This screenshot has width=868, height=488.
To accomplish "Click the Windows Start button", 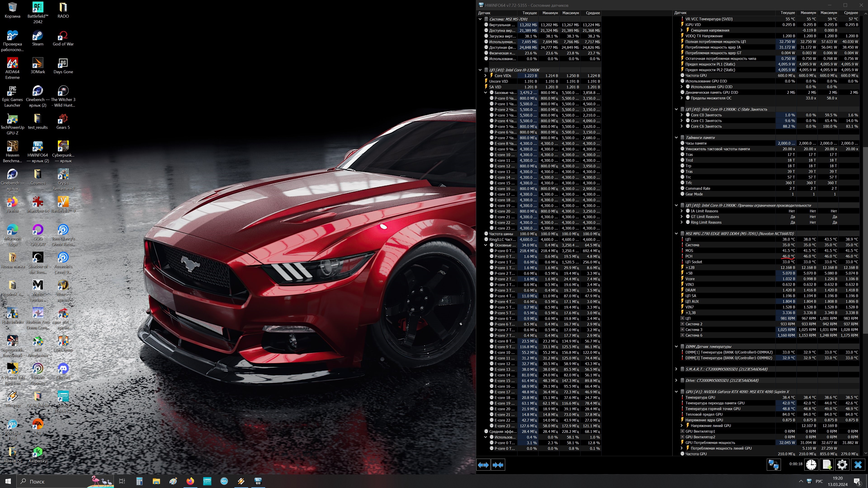I will click(x=8, y=481).
